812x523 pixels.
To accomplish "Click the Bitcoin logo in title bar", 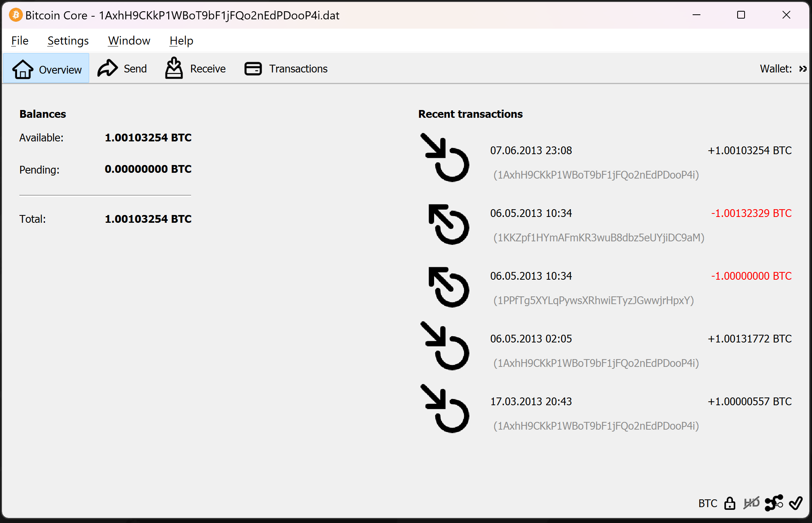I will [16, 15].
